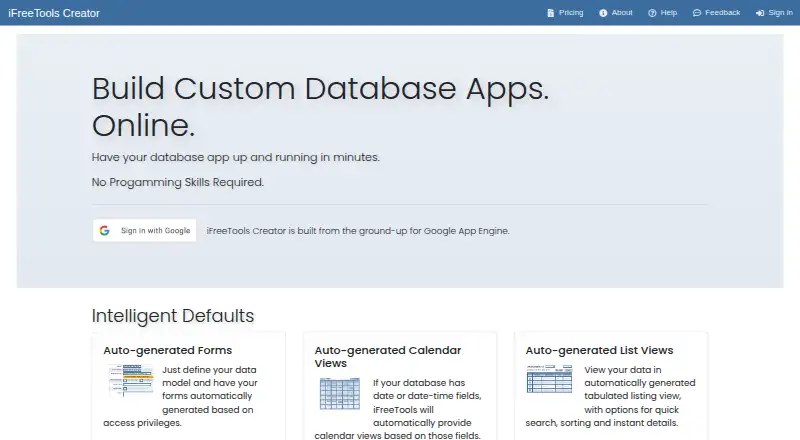
Task: Open the About page
Action: point(616,13)
